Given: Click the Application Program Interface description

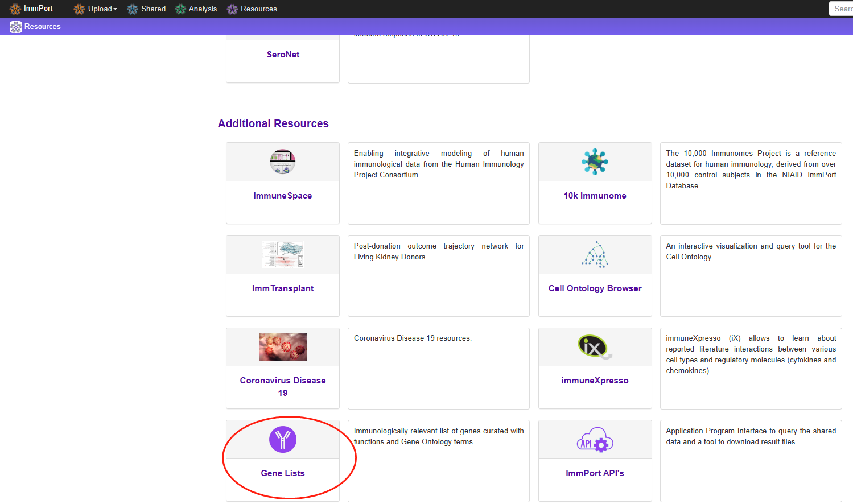Looking at the screenshot, I should tap(751, 436).
